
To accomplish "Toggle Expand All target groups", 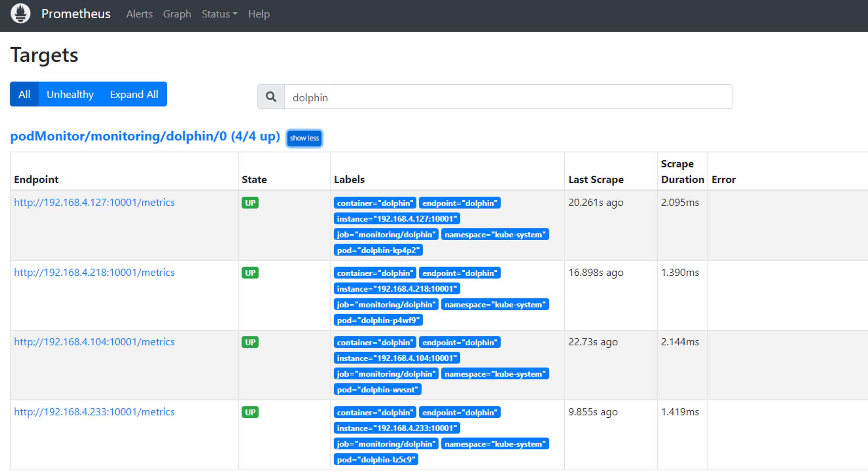I will [x=134, y=94].
